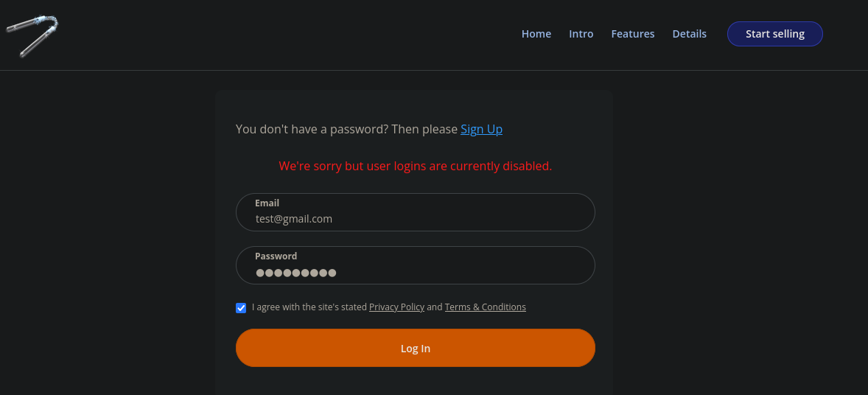Click into the masked Password field
The height and width of the screenshot is (395, 868).
(415, 265)
